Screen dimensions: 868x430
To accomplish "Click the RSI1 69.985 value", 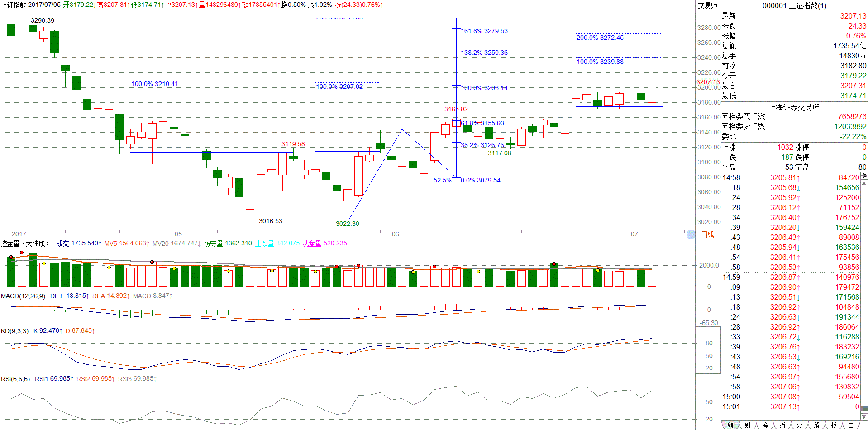I will (x=54, y=379).
